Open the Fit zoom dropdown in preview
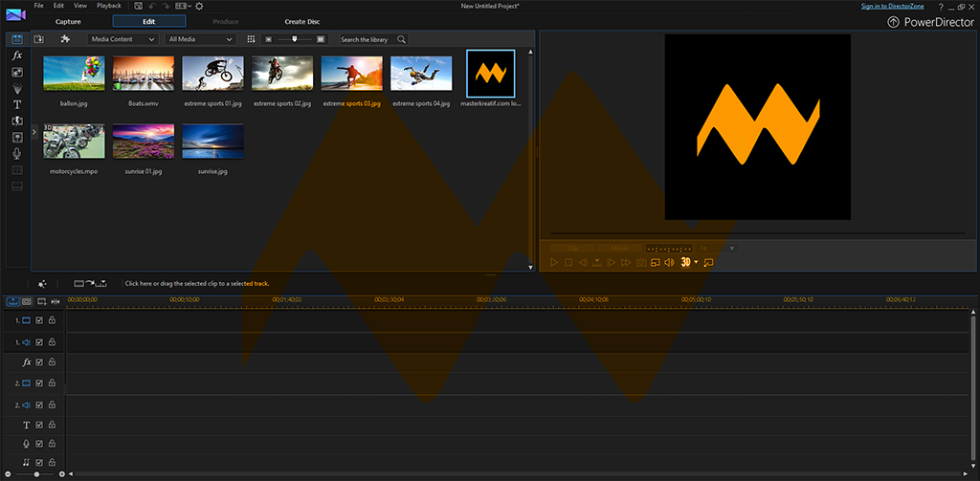This screenshot has height=481, width=980. tap(718, 248)
